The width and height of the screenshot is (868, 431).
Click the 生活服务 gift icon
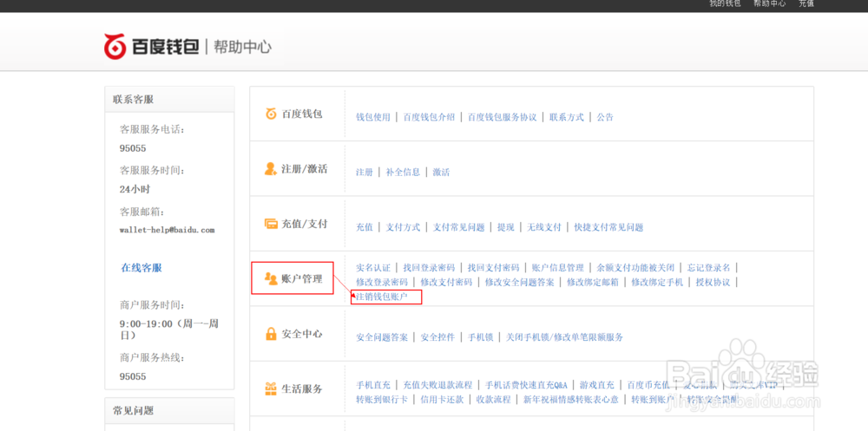click(x=271, y=389)
